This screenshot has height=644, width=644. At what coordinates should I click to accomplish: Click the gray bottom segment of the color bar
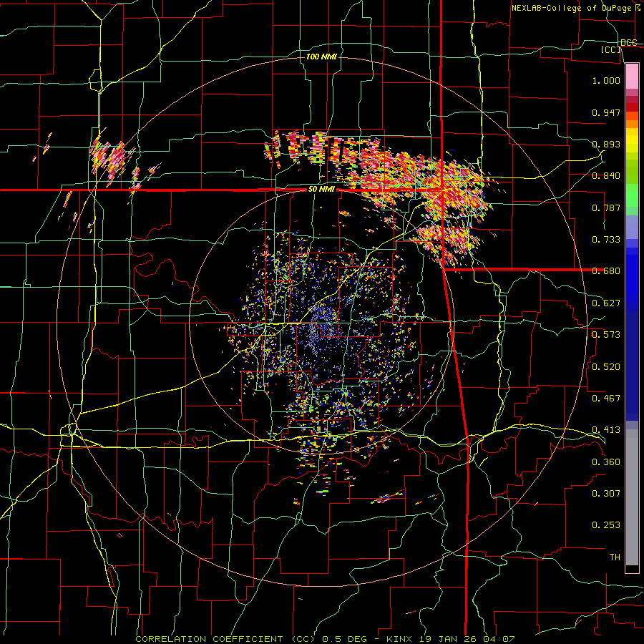click(x=632, y=497)
